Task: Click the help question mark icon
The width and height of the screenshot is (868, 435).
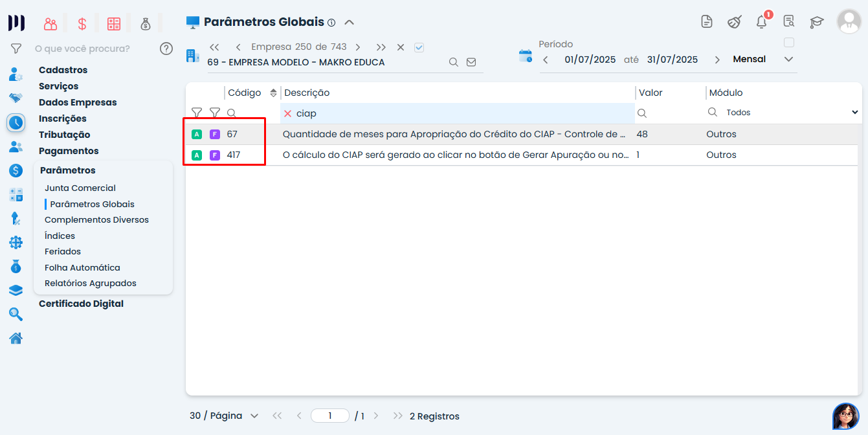Action: click(166, 49)
